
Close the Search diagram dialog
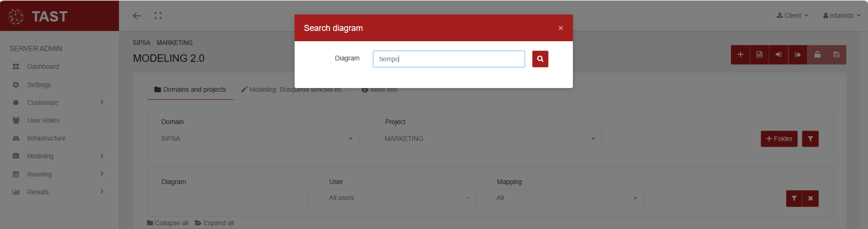pyautogui.click(x=560, y=28)
